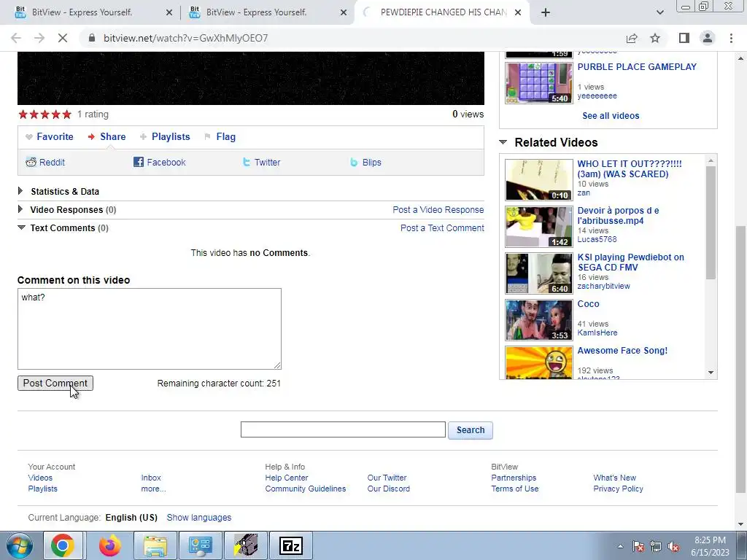This screenshot has height=560, width=747.
Task: Launch Firefox from the taskbar
Action: [109, 545]
